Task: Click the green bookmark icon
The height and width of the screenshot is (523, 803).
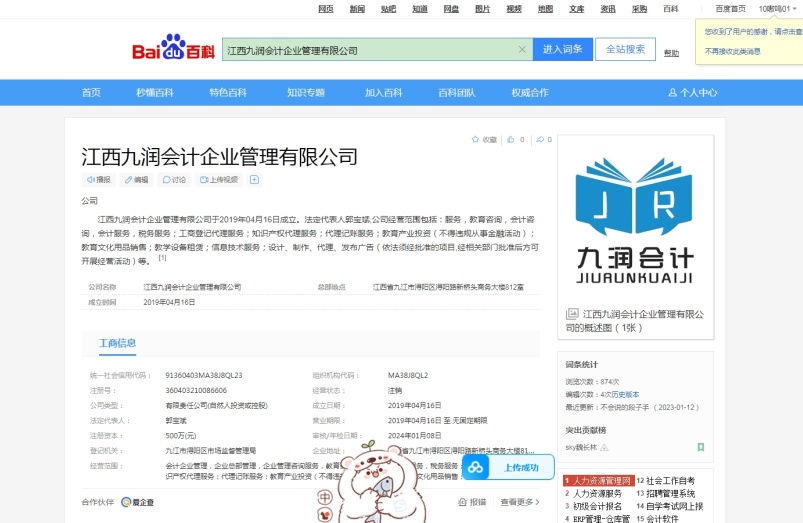Action: pos(701,447)
